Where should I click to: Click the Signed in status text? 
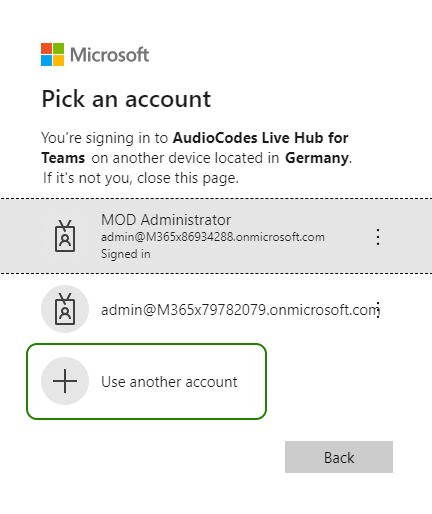click(125, 254)
